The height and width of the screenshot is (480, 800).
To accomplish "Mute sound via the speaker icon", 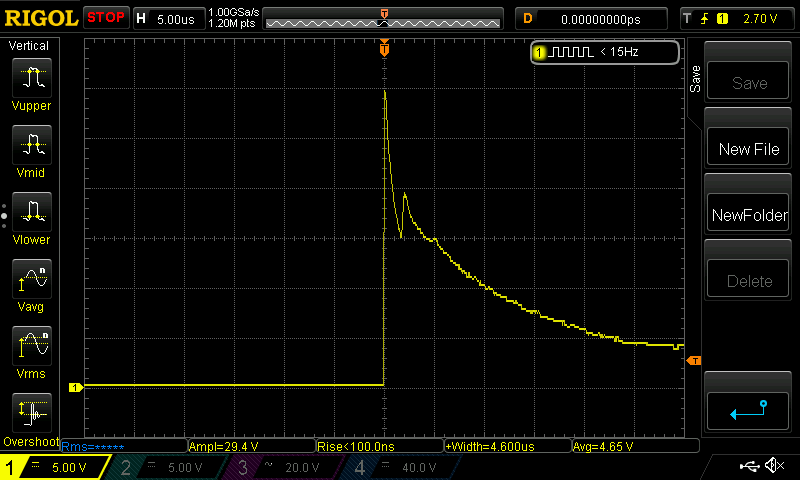I will tap(774, 466).
